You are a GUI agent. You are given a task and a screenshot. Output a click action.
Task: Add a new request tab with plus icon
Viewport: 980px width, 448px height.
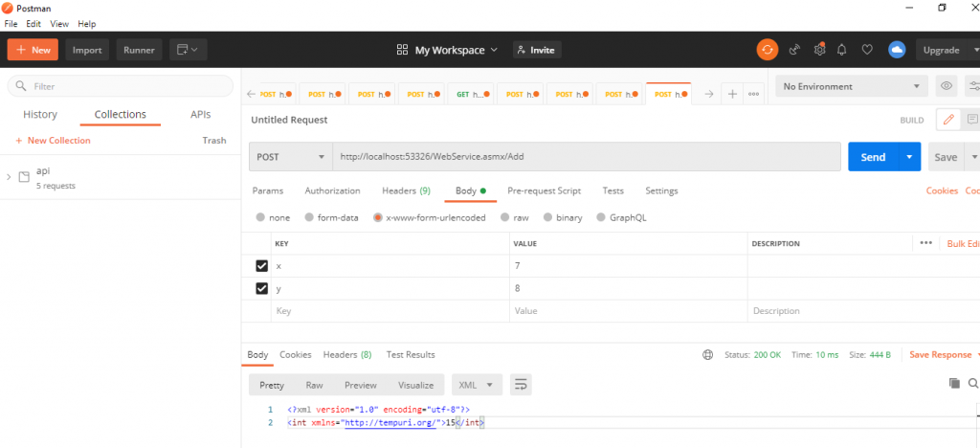click(732, 94)
